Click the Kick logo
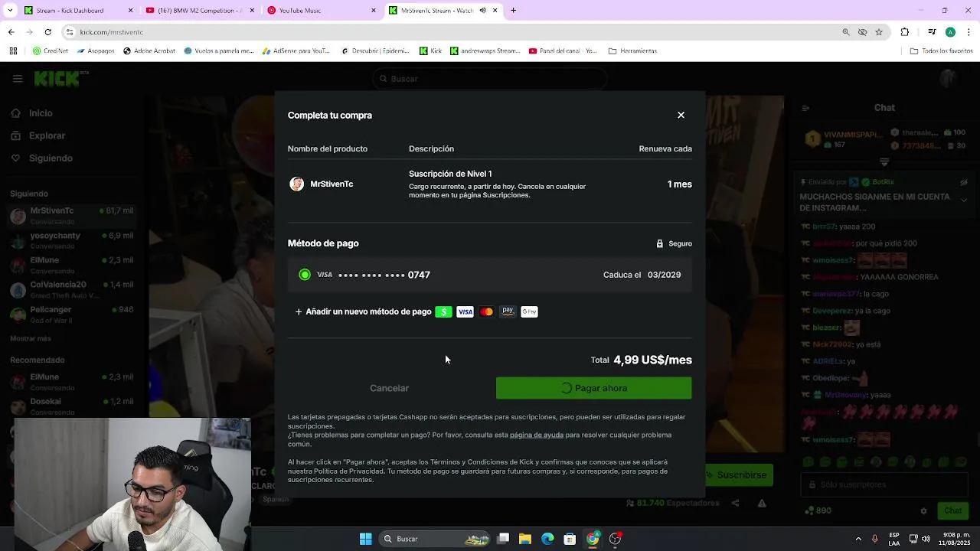The image size is (980, 551). tap(58, 78)
